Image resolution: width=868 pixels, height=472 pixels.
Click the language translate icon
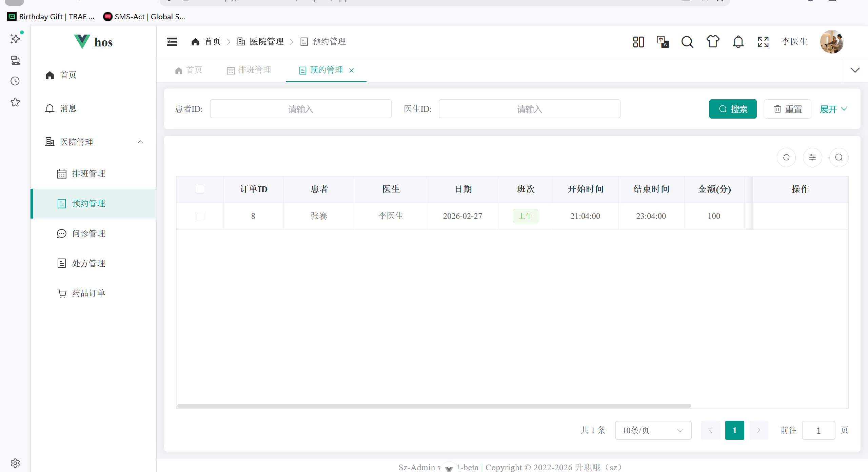click(x=663, y=42)
